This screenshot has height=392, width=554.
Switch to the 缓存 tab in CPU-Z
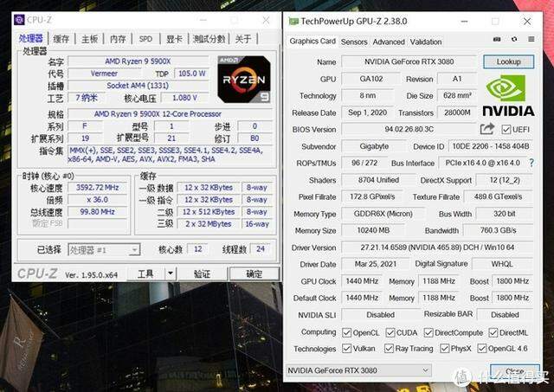click(61, 39)
